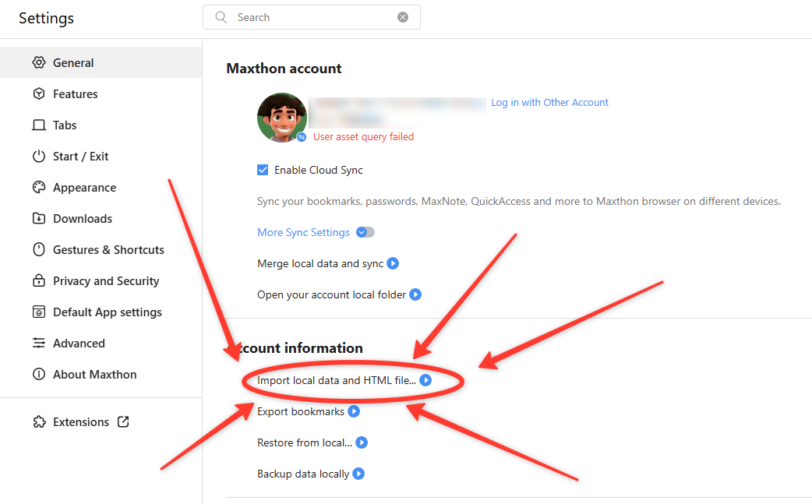The width and height of the screenshot is (812, 504).
Task: Expand Open your account local folder arrow
Action: coord(415,294)
